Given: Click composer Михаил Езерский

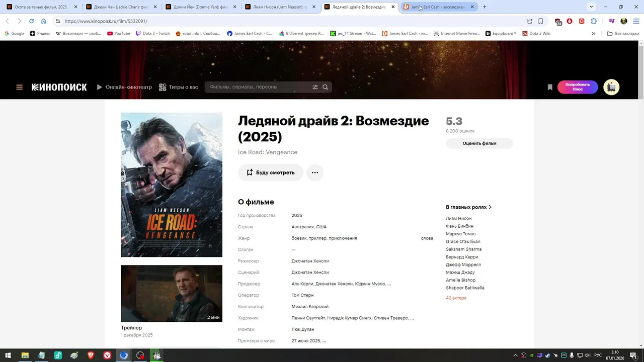Looking at the screenshot, I should [310, 307].
